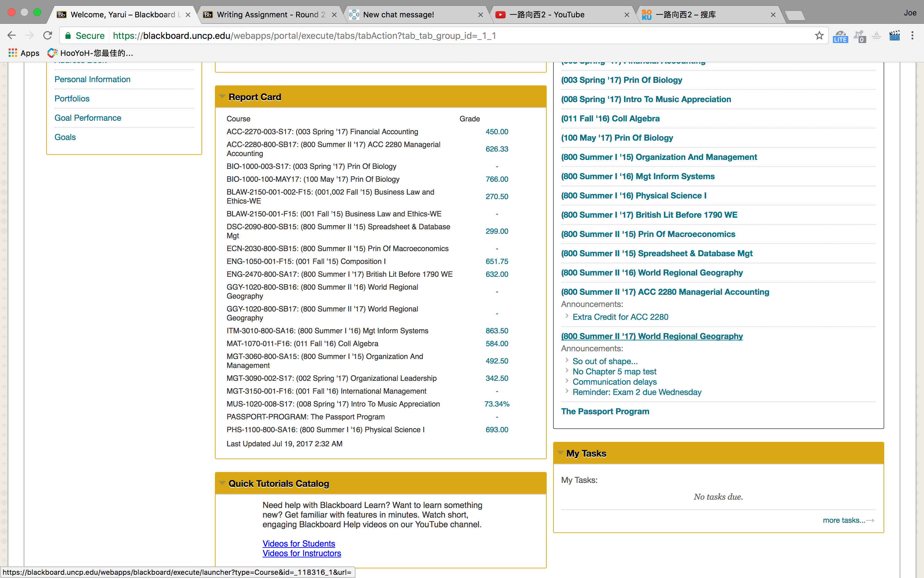Click the browser back arrow
This screenshot has width=924, height=578.
12,36
